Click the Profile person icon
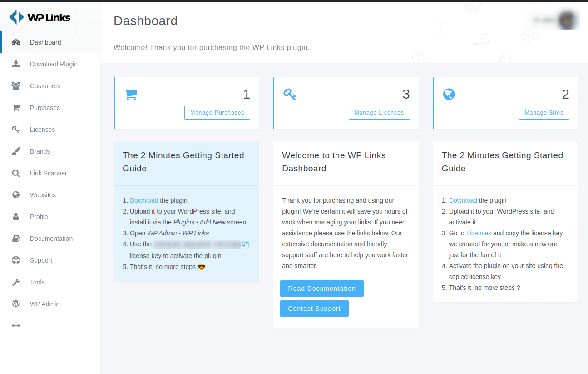The width and height of the screenshot is (588, 374). click(x=16, y=217)
